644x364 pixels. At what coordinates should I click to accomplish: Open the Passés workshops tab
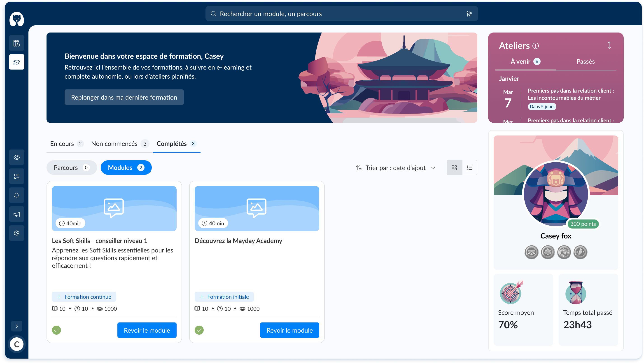point(585,61)
